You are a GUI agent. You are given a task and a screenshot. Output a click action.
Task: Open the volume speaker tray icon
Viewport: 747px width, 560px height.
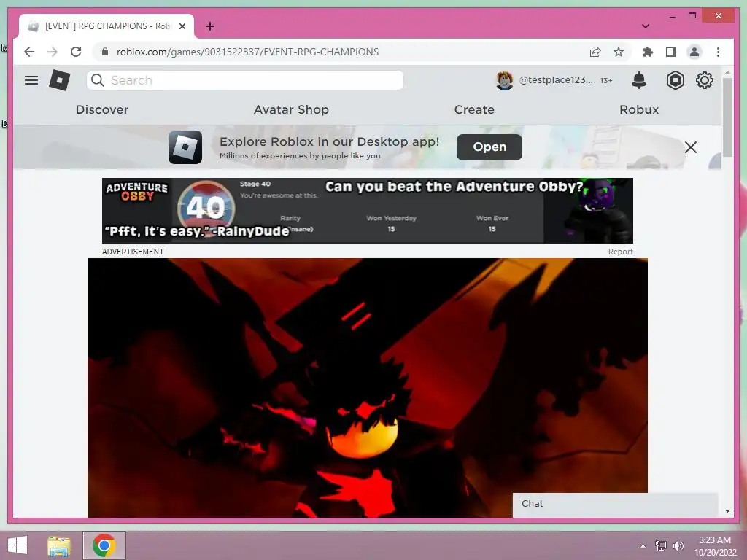point(678,546)
